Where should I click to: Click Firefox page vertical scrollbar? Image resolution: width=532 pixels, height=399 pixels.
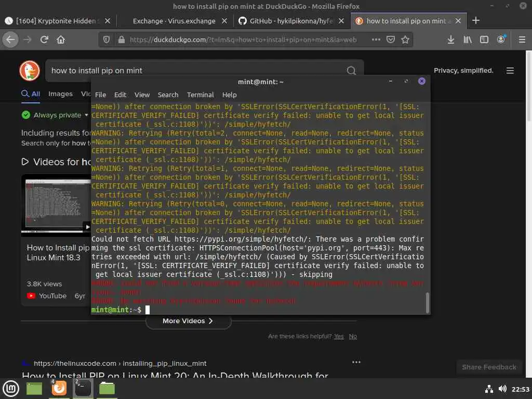pyautogui.click(x=528, y=86)
